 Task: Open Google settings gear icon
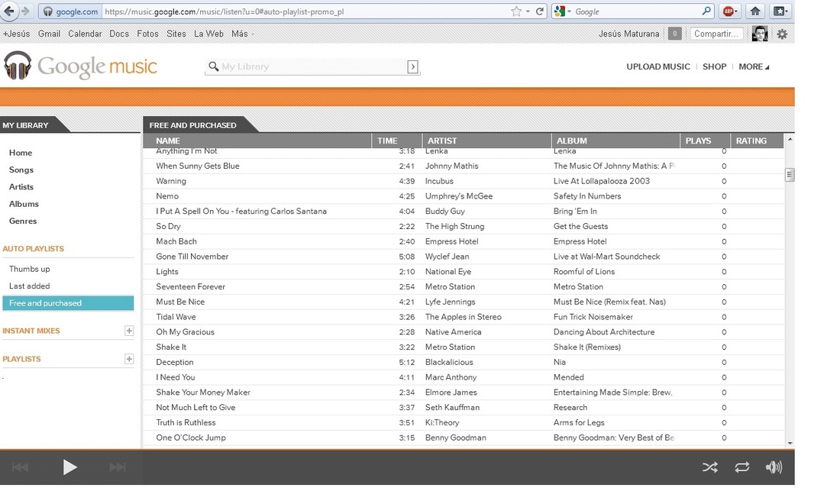click(x=782, y=34)
